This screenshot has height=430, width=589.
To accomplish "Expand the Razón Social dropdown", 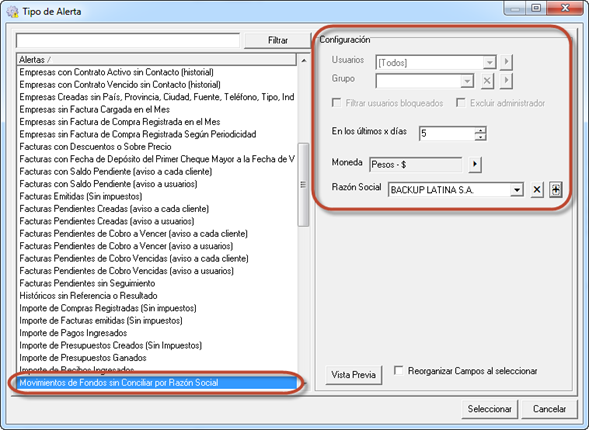I will point(517,190).
